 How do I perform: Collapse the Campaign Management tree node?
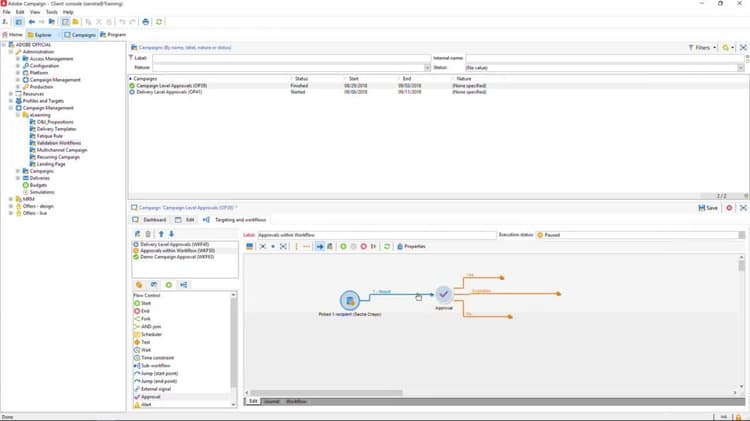tap(11, 108)
